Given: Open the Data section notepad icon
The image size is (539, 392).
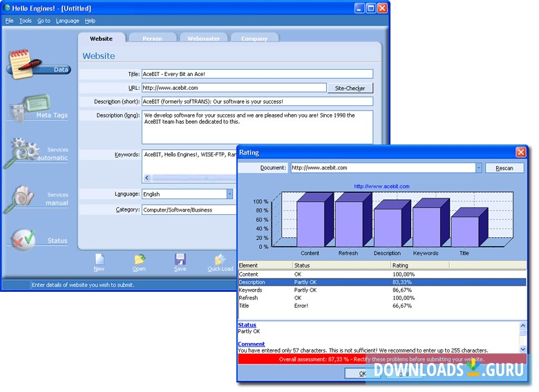Looking at the screenshot, I should coord(25,64).
